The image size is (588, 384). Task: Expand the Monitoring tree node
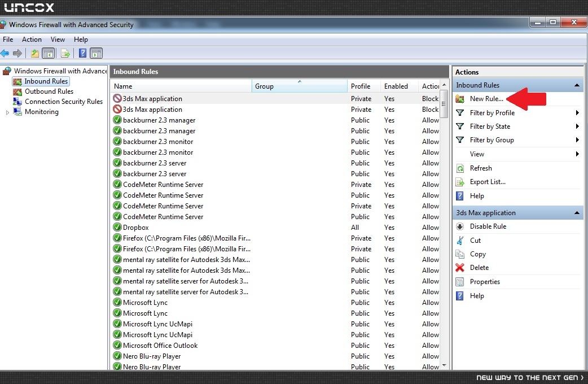coord(7,112)
